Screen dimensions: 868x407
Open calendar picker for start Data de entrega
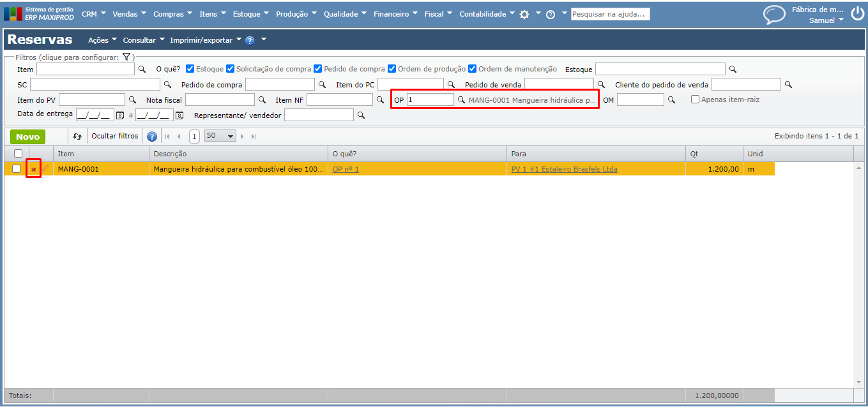coord(119,115)
